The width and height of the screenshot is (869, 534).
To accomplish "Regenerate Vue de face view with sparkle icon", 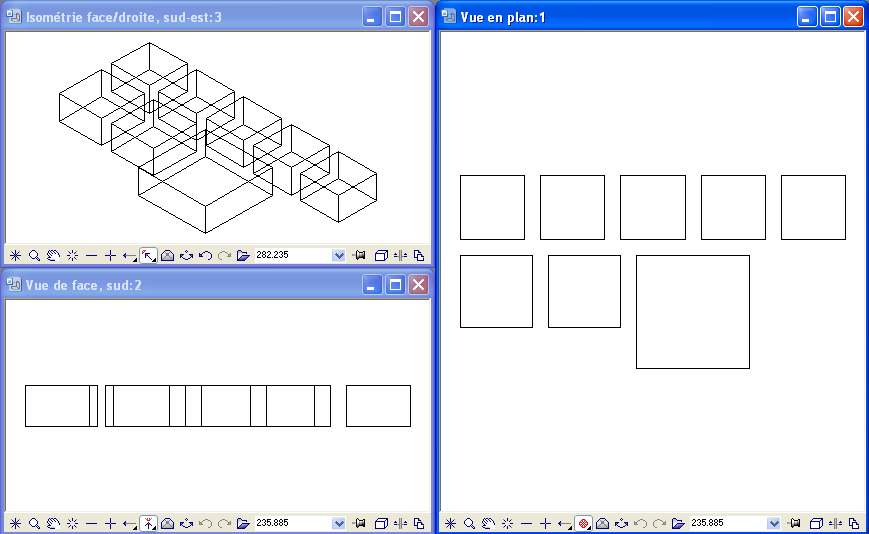I will (73, 523).
